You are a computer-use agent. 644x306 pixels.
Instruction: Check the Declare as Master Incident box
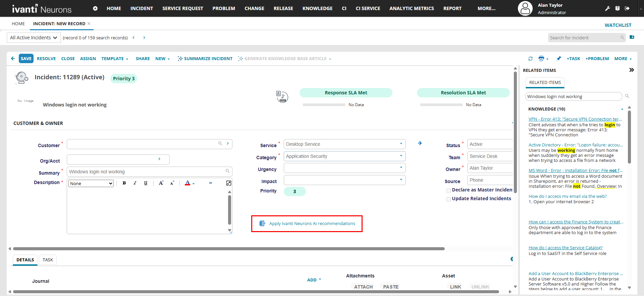(448, 190)
